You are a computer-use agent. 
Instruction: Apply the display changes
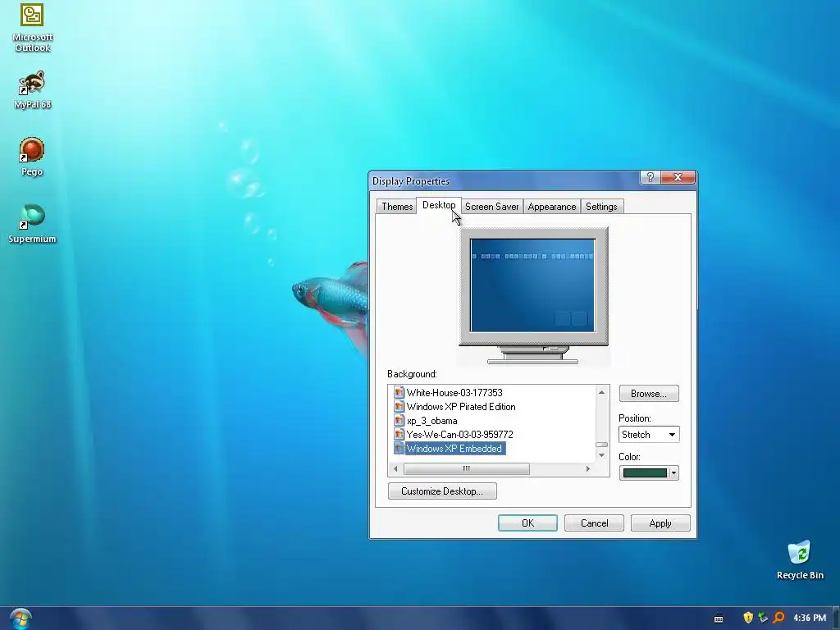(660, 523)
